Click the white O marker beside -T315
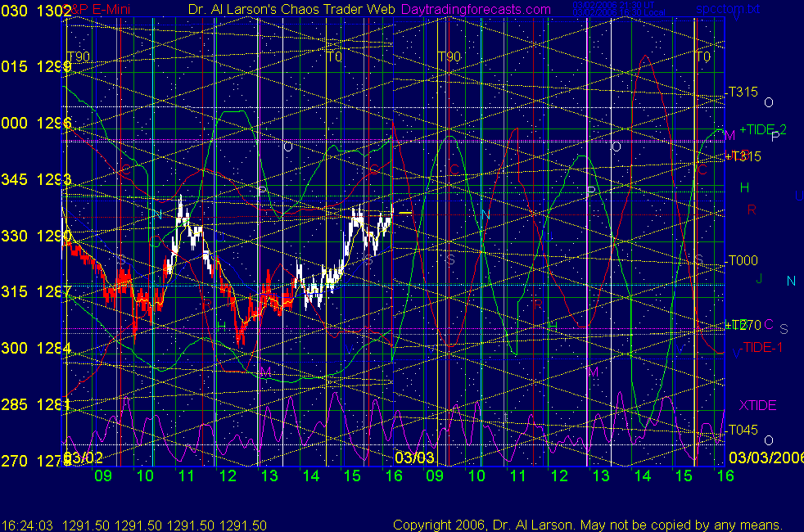 [x=769, y=102]
